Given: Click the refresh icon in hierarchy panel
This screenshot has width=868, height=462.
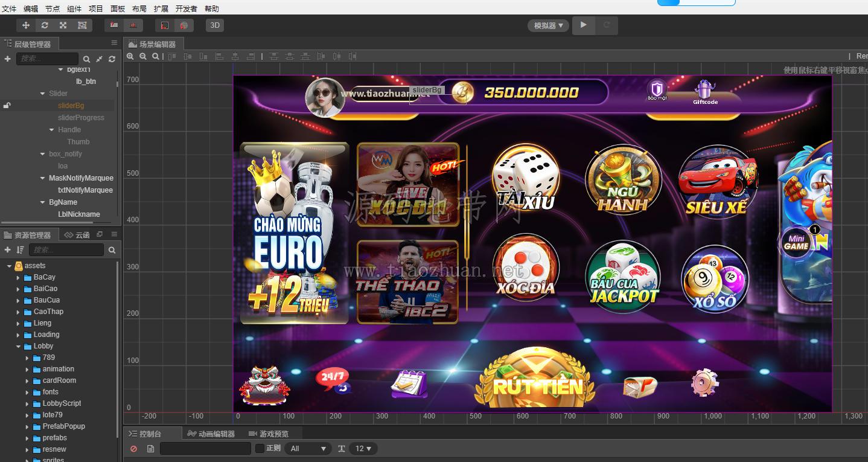Looking at the screenshot, I should coord(112,59).
